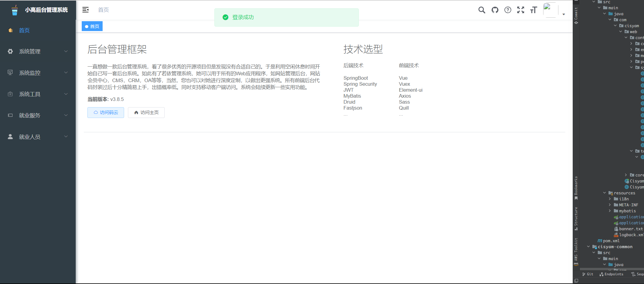Open the 系统监控 sidebar menu
Image resolution: width=644 pixels, height=284 pixels.
[x=38, y=73]
